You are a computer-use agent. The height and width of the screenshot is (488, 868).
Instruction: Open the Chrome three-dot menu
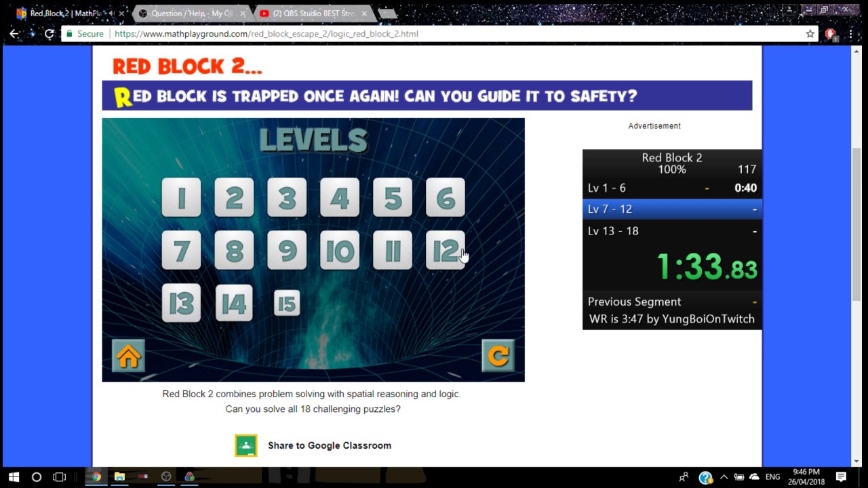point(850,33)
